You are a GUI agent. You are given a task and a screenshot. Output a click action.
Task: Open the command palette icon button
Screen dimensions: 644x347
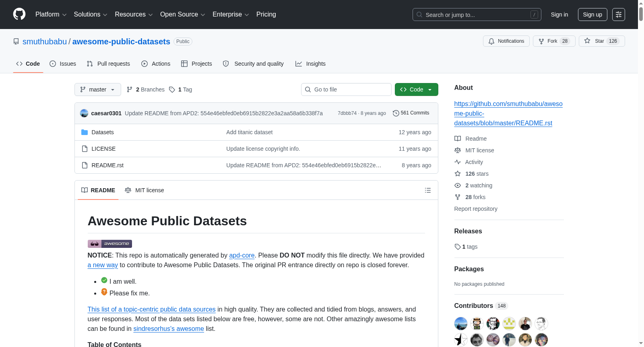619,15
